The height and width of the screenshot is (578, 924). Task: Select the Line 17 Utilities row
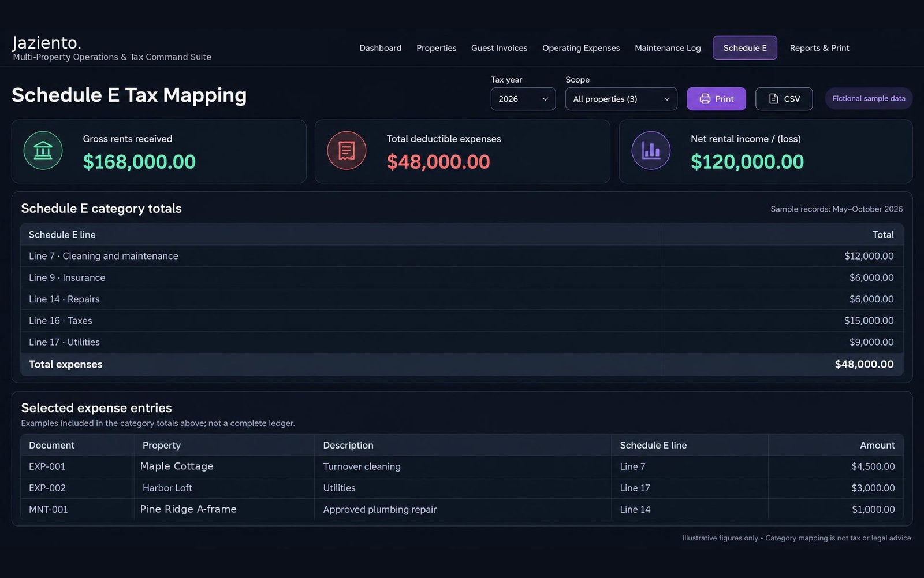(462, 342)
